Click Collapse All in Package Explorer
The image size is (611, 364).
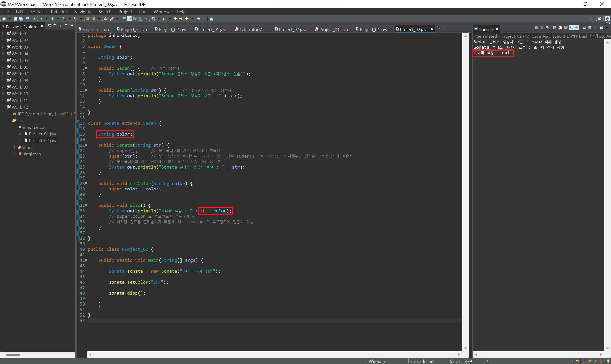point(50,25)
